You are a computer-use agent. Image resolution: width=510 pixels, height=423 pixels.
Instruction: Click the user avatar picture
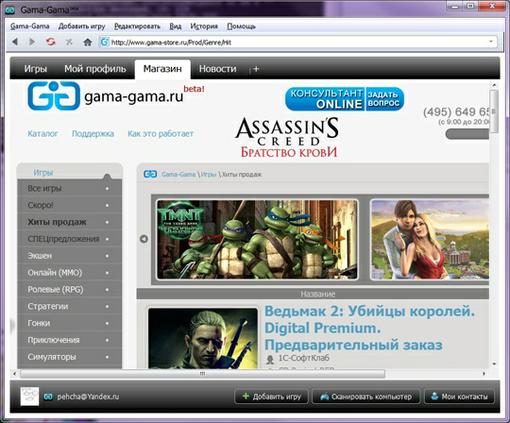pyautogui.click(x=30, y=396)
